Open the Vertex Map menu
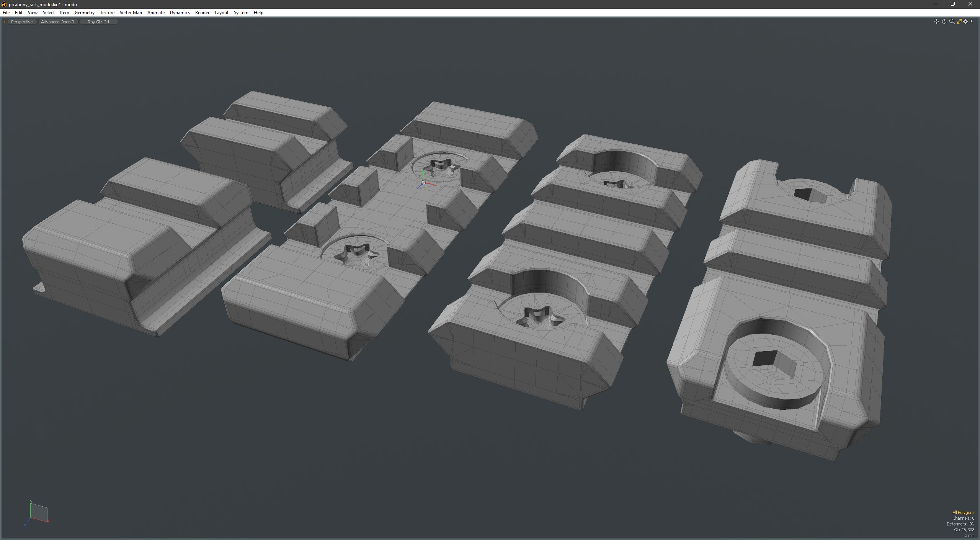Image resolution: width=980 pixels, height=540 pixels. (x=131, y=13)
